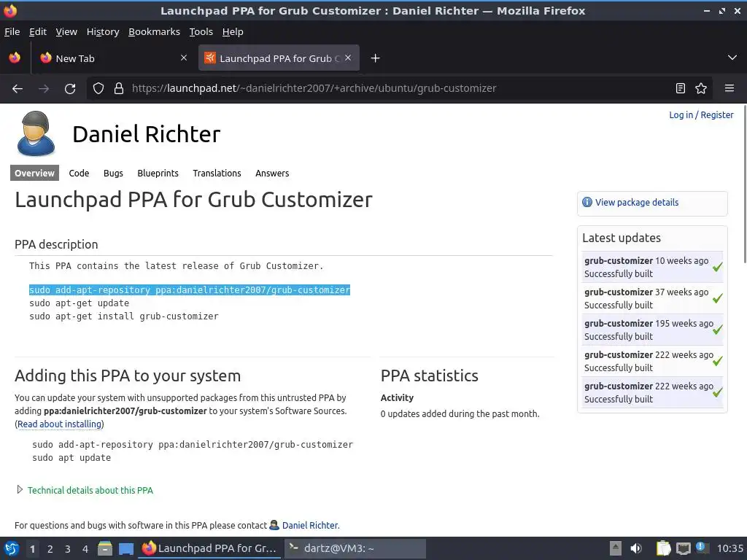This screenshot has width=747, height=560.
Task: Switch to workspace 4 in the taskbar
Action: (85, 549)
